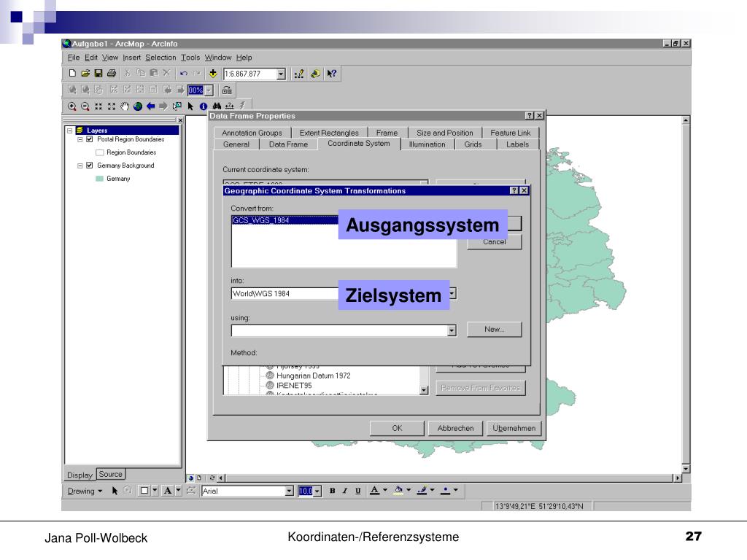The image size is (747, 560).
Task: Open the Extent Rectangles tab
Action: (x=329, y=133)
